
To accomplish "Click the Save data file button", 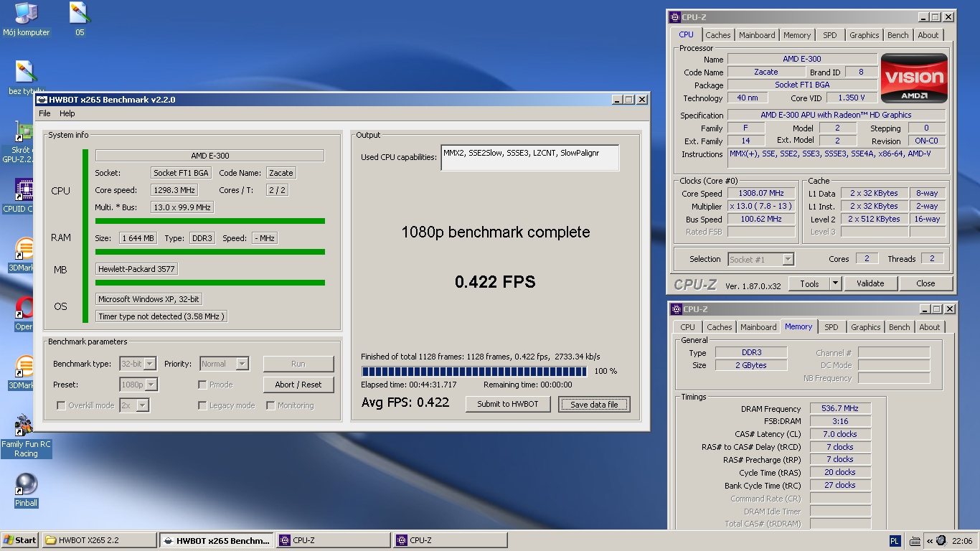I will (594, 405).
